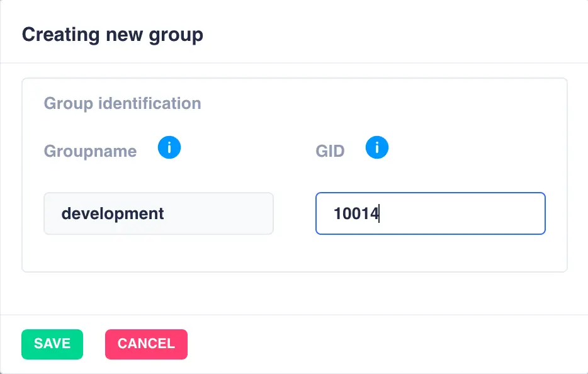Click inside the 10014 number field
The image size is (588, 374).
click(430, 213)
